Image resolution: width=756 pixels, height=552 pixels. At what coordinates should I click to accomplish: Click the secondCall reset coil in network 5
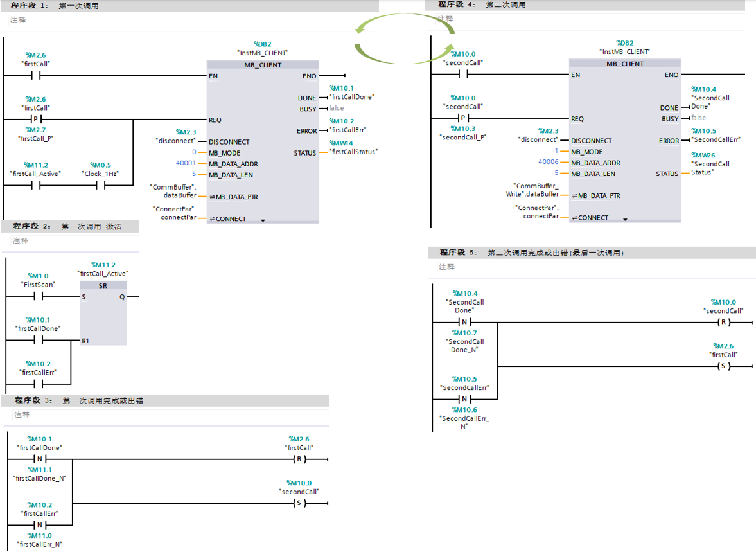pyautogui.click(x=723, y=322)
